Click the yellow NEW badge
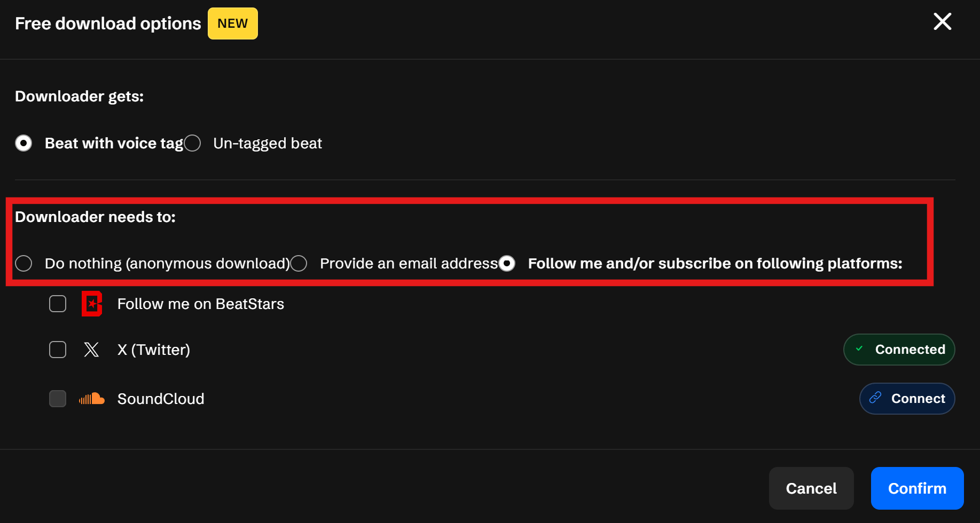This screenshot has width=980, height=523. 232,23
